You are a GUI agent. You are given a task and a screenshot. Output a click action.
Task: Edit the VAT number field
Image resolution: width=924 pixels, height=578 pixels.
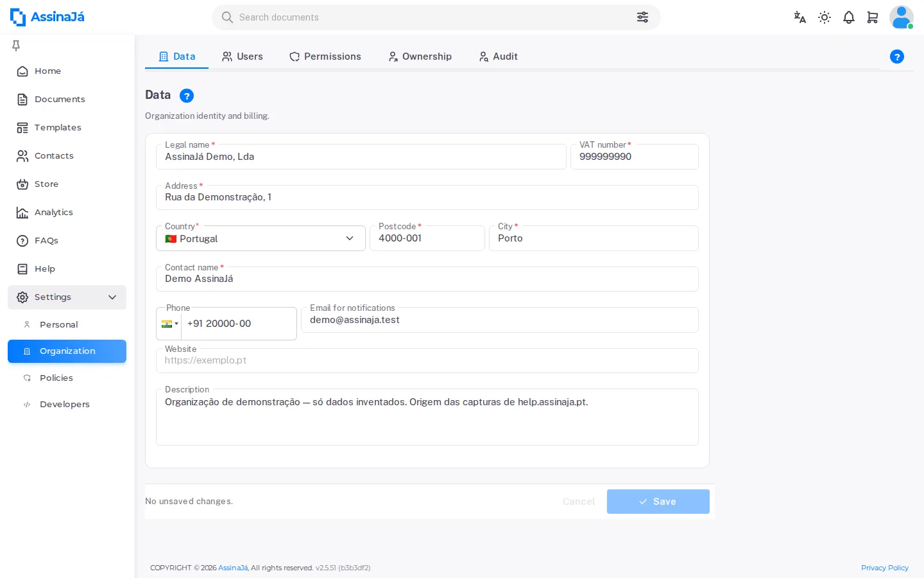[x=635, y=157]
